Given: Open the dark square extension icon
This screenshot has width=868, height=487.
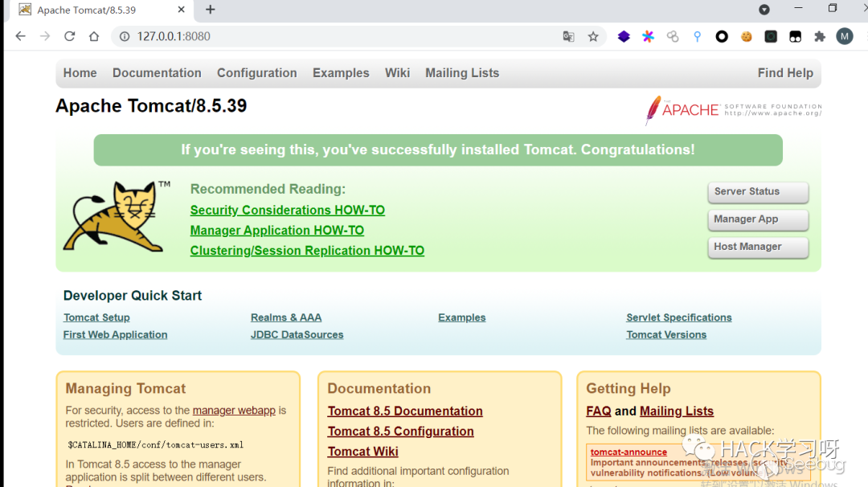Looking at the screenshot, I should [x=771, y=36].
